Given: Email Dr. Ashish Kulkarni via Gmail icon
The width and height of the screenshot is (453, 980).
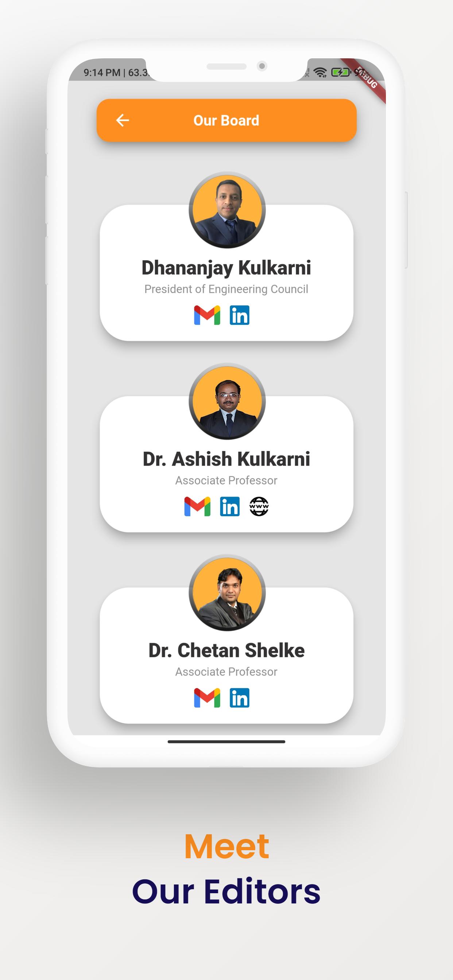Looking at the screenshot, I should coord(197,506).
